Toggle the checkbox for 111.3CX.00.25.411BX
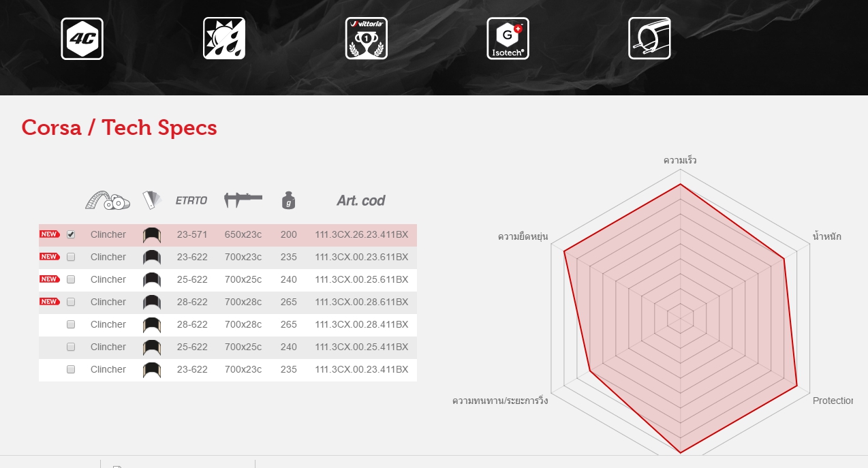The width and height of the screenshot is (868, 468). pyautogui.click(x=71, y=347)
